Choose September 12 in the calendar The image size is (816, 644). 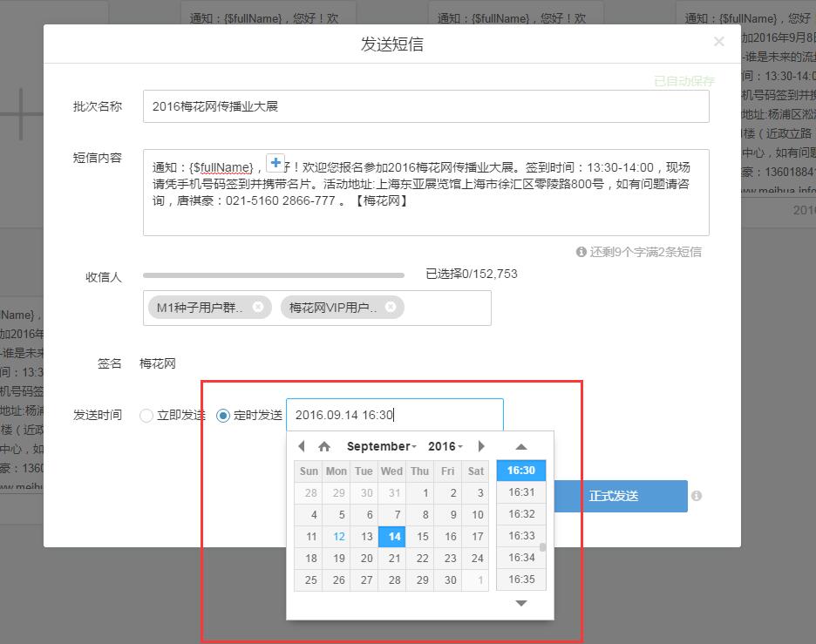click(338, 536)
